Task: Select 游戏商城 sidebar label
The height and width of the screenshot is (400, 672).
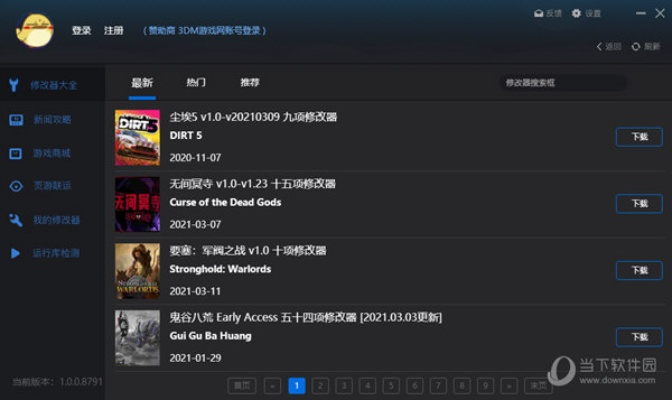Action: coord(52,153)
